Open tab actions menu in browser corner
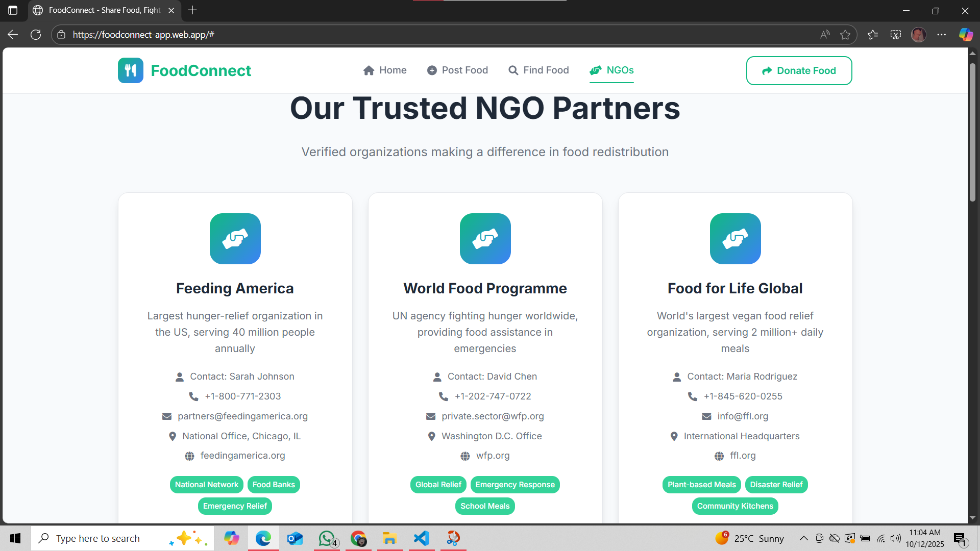The height and width of the screenshot is (551, 980). tap(13, 10)
